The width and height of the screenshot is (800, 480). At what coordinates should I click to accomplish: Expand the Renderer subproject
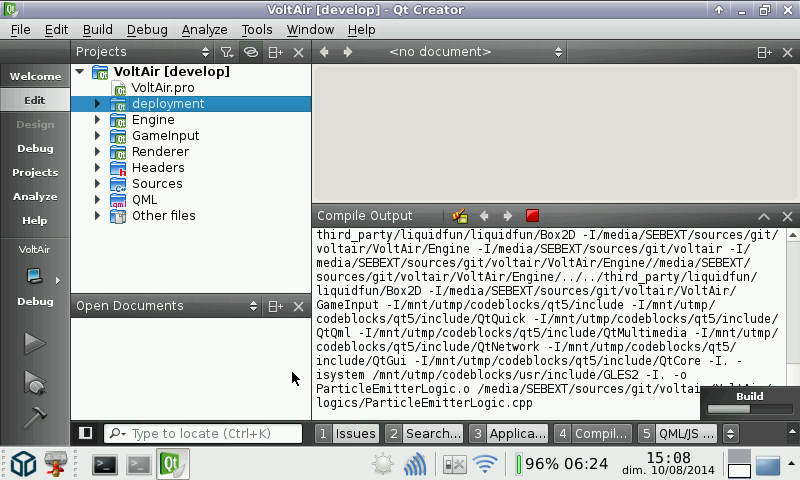coord(97,151)
